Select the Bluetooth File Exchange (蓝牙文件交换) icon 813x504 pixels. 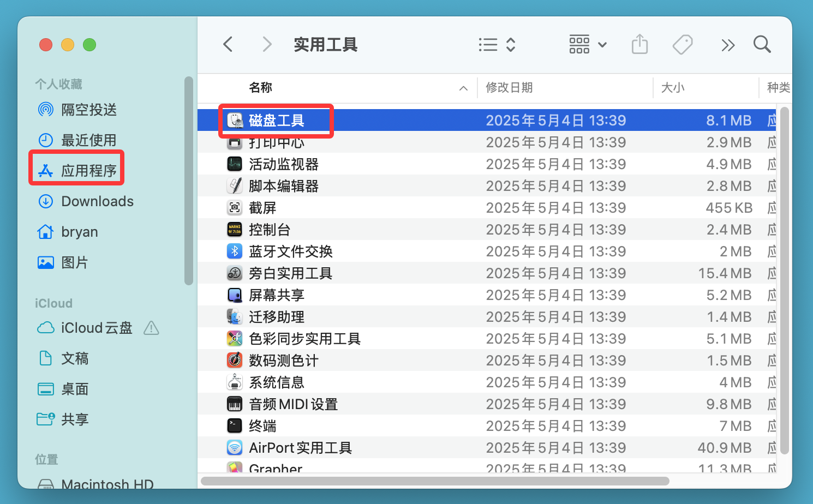click(235, 251)
